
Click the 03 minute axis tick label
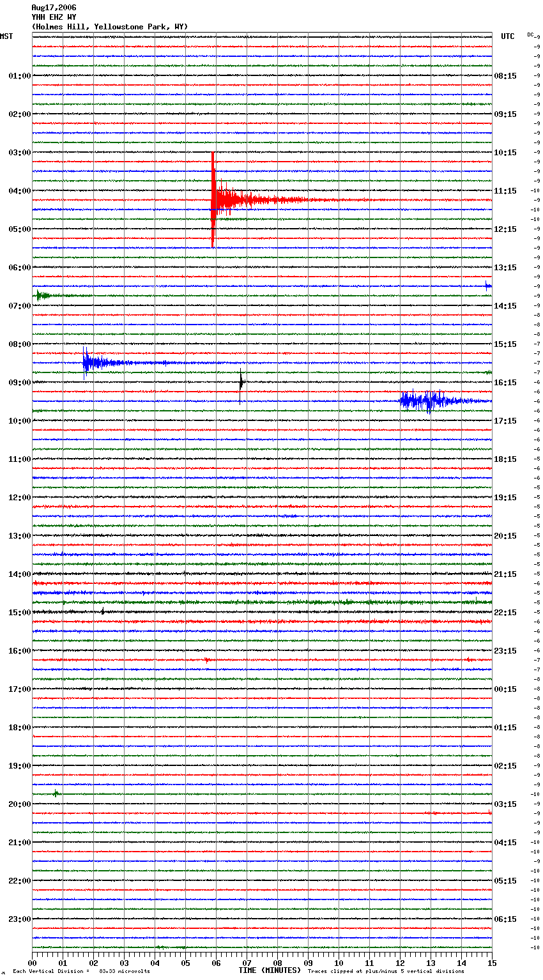pyautogui.click(x=125, y=963)
